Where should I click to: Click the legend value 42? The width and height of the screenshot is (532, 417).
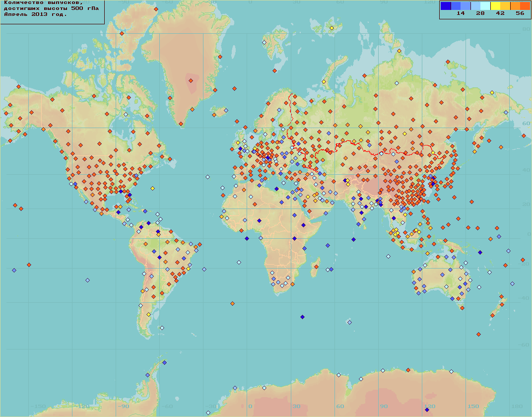[x=500, y=13]
